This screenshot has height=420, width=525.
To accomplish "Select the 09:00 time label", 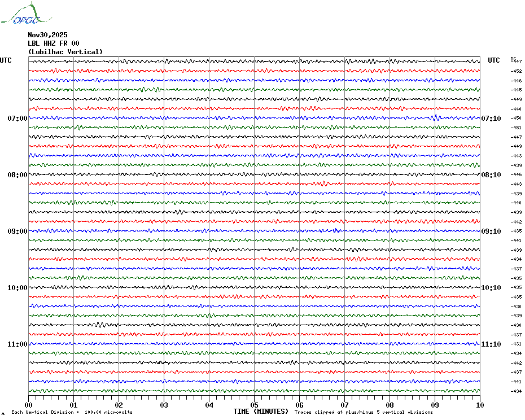I will (17, 231).
